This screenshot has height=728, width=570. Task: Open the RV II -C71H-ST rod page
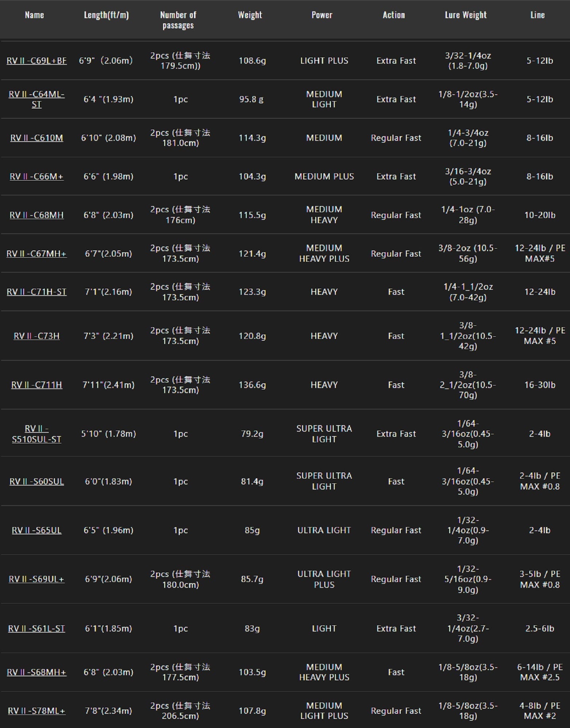pyautogui.click(x=36, y=292)
